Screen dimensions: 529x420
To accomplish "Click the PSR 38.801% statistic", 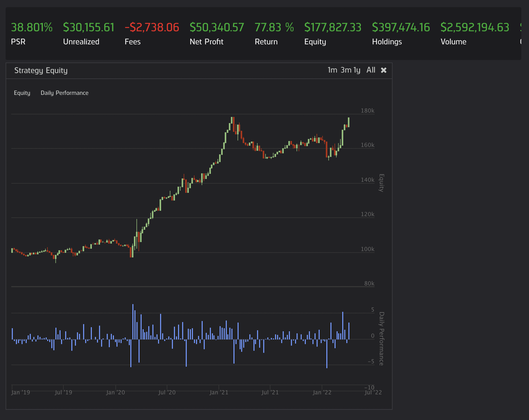I will (32, 28).
